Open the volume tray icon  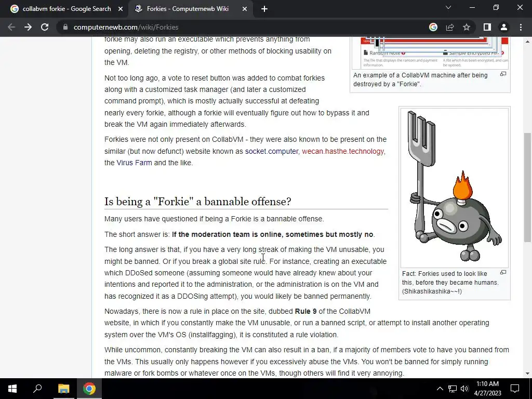[x=464, y=389]
